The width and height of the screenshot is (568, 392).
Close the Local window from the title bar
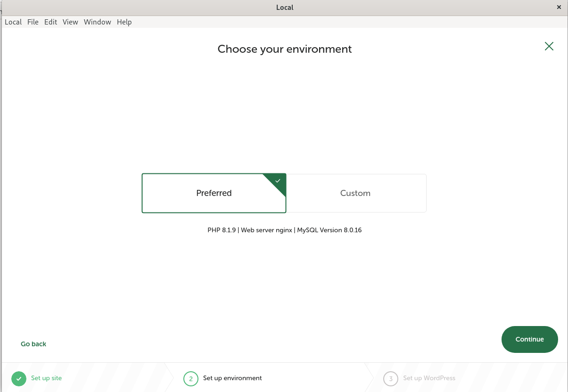pos(559,7)
